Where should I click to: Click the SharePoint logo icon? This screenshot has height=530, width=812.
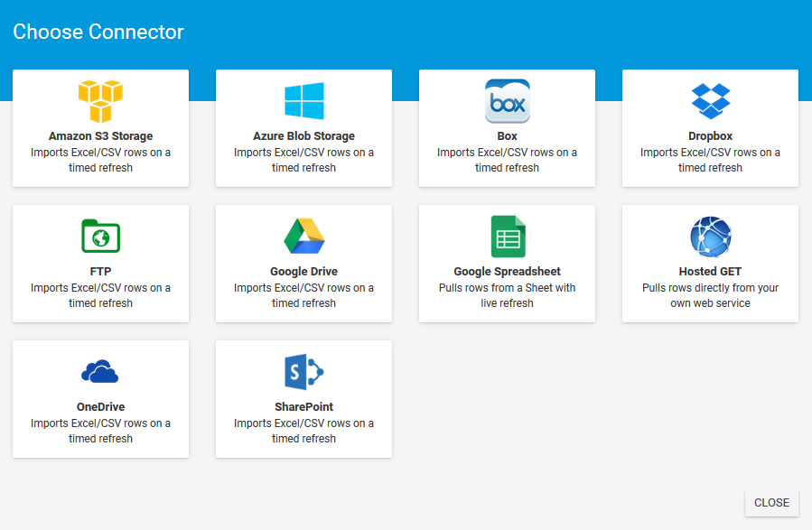[x=304, y=372]
